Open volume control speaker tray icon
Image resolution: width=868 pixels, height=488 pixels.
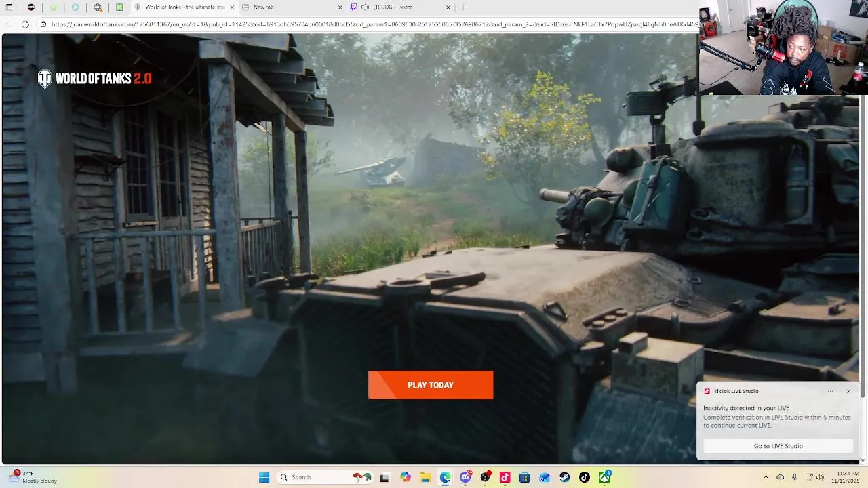tap(820, 477)
